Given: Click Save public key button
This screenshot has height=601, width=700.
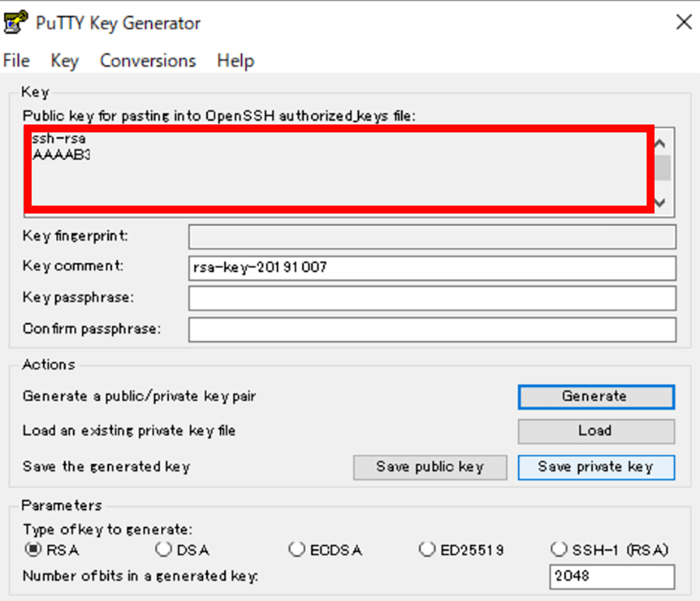Looking at the screenshot, I should [x=430, y=467].
